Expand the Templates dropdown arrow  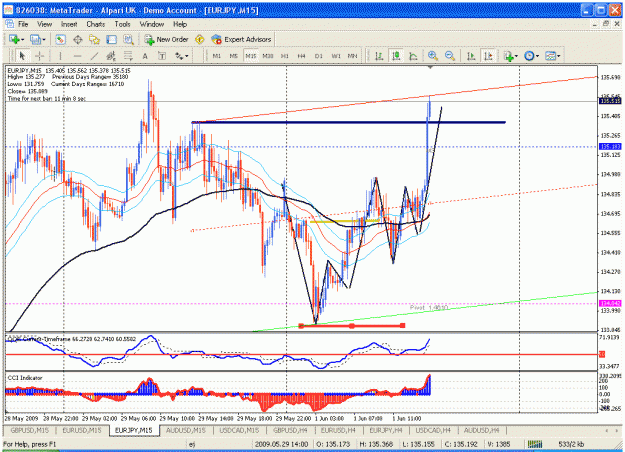[x=558, y=56]
